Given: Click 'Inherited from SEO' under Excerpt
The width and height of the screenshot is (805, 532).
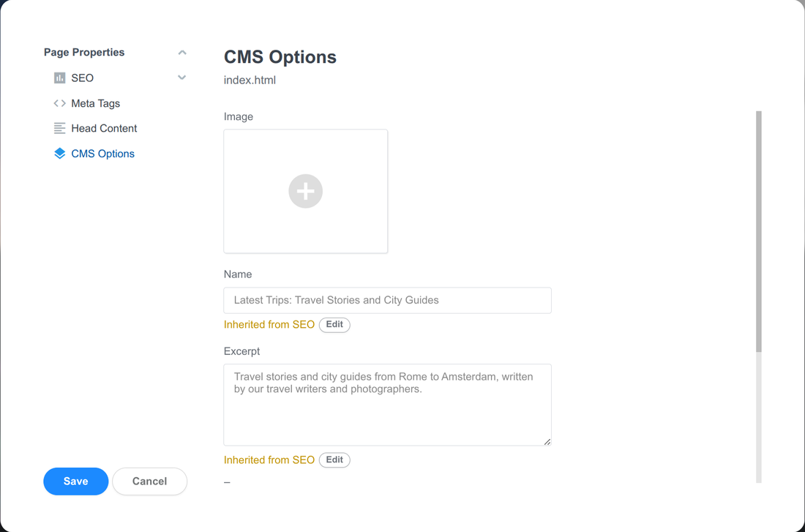Looking at the screenshot, I should click(269, 460).
